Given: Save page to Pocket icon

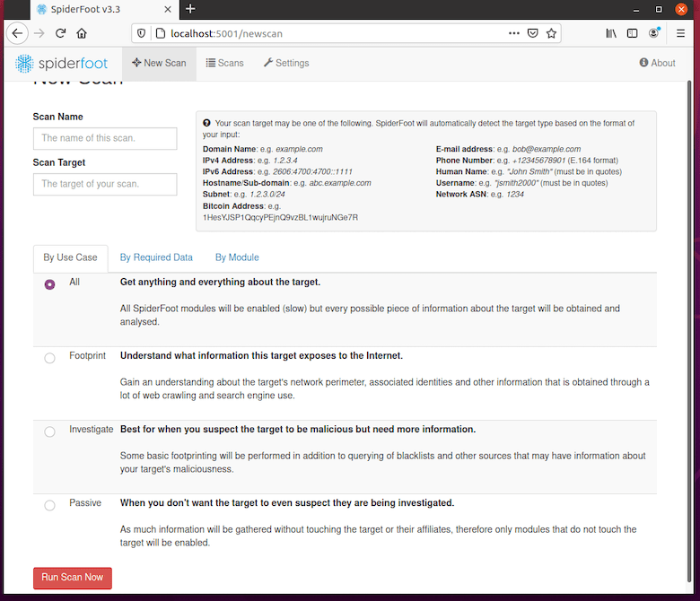Looking at the screenshot, I should (x=532, y=33).
